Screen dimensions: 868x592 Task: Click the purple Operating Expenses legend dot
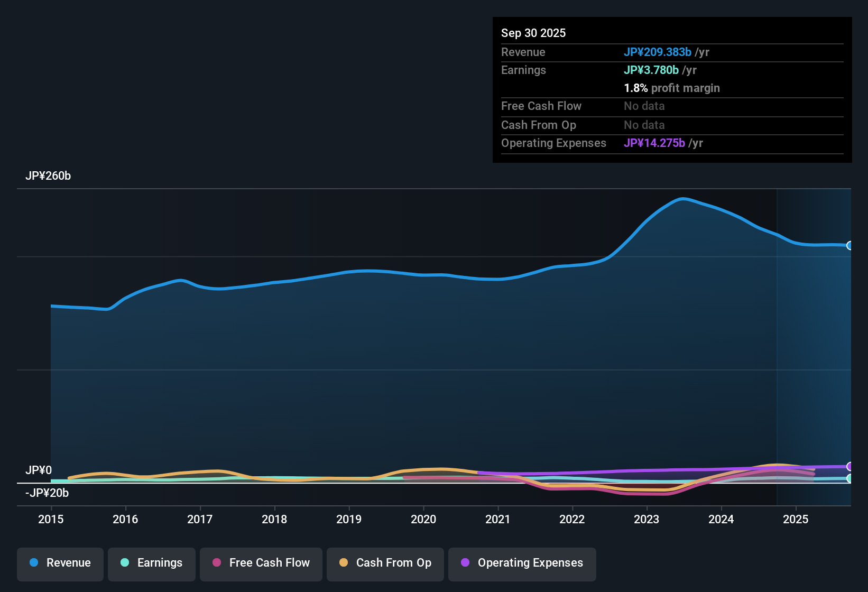pos(465,563)
